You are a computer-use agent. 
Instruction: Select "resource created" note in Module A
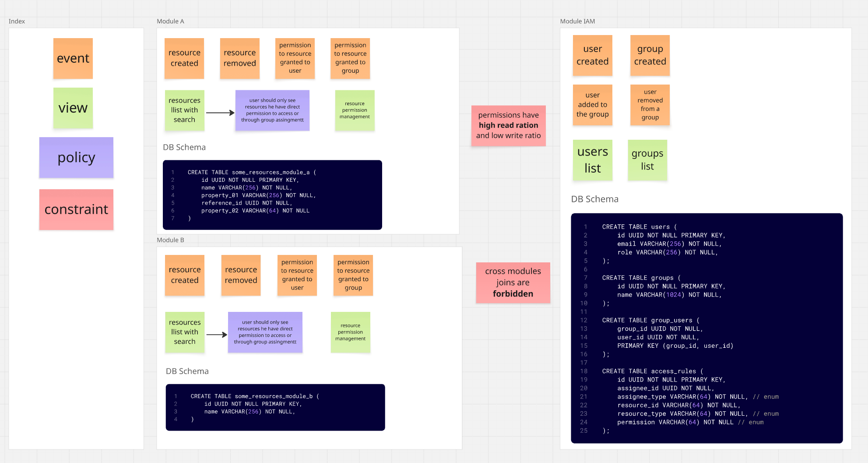pos(184,58)
